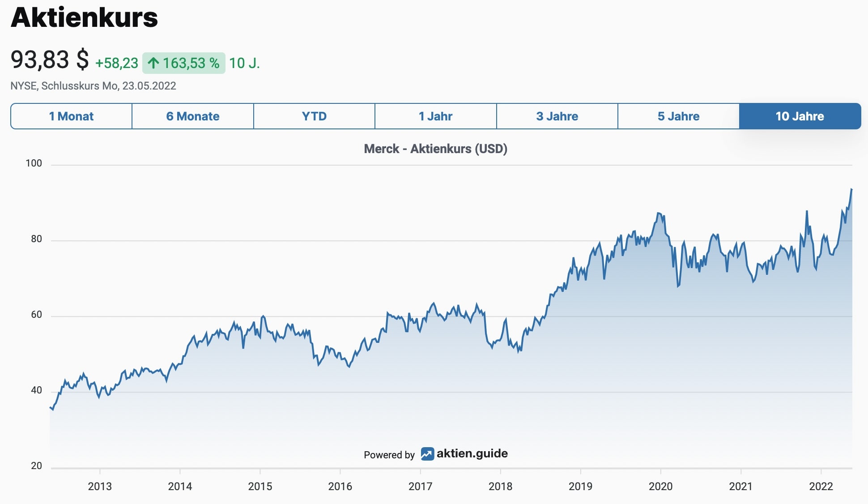
Task: Click the 2016 x-axis label
Action: click(x=340, y=487)
